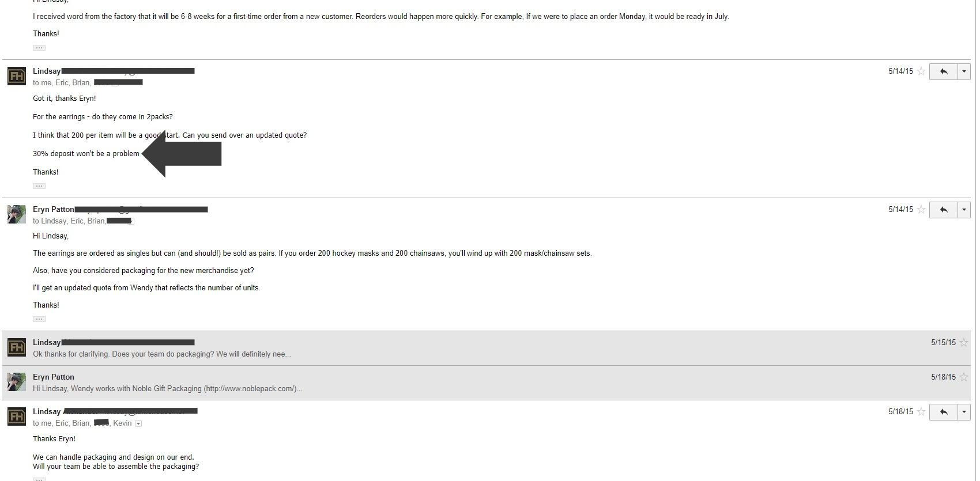Open more options dropdown on Lindsay's 5/18/15 message
This screenshot has height=481, width=980.
coord(964,412)
